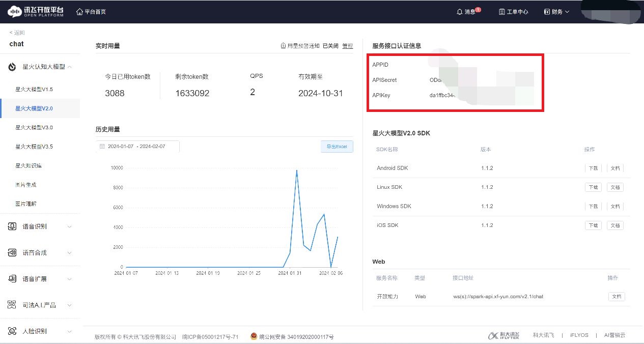Click the AI营销云 footer link
The height and width of the screenshot is (344, 644).
tap(614, 335)
